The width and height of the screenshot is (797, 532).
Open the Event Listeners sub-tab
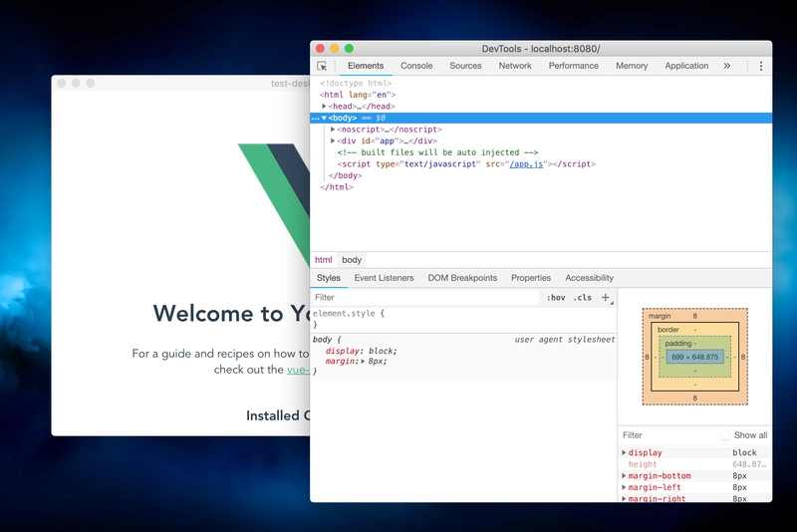tap(384, 278)
